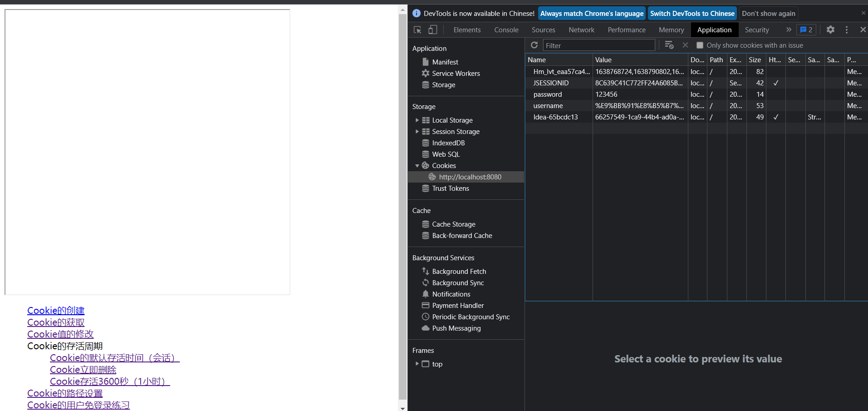Click the Trust Tokens database icon
The width and height of the screenshot is (868, 411).
(426, 188)
